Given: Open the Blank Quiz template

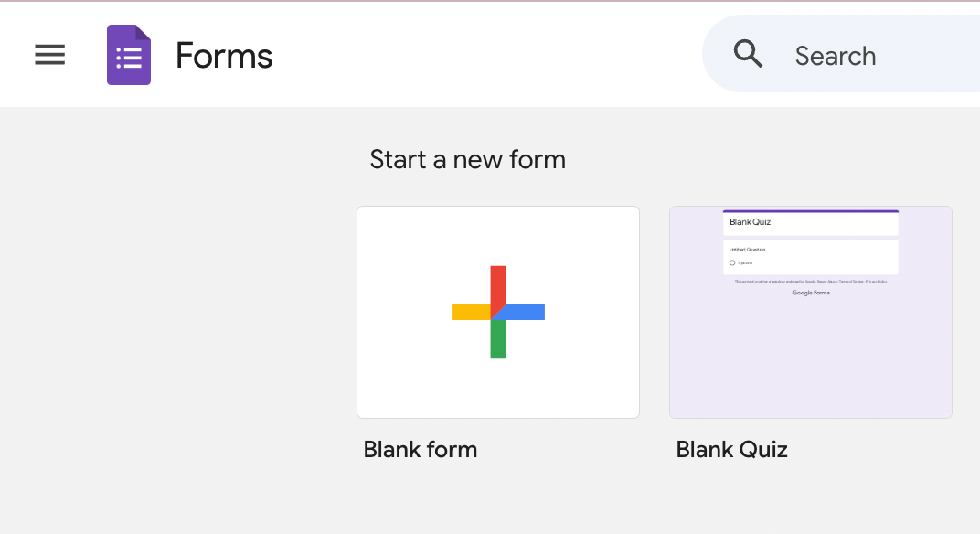Looking at the screenshot, I should pos(810,312).
